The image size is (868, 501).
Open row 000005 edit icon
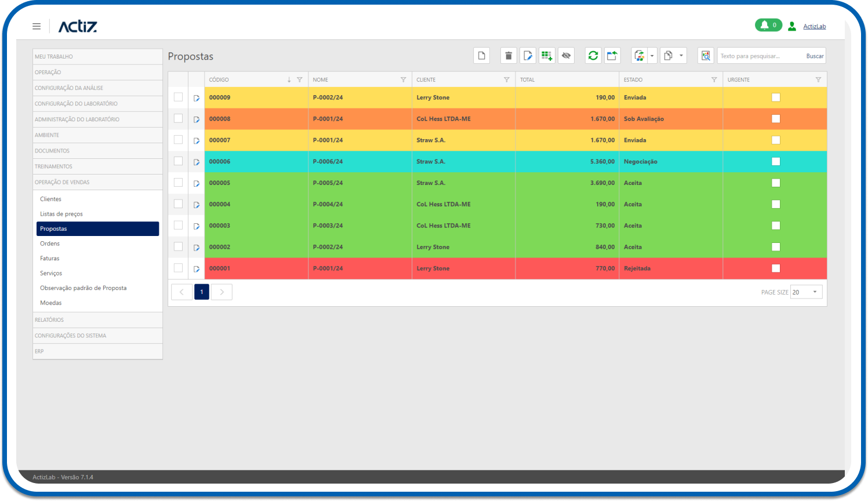[x=197, y=184]
